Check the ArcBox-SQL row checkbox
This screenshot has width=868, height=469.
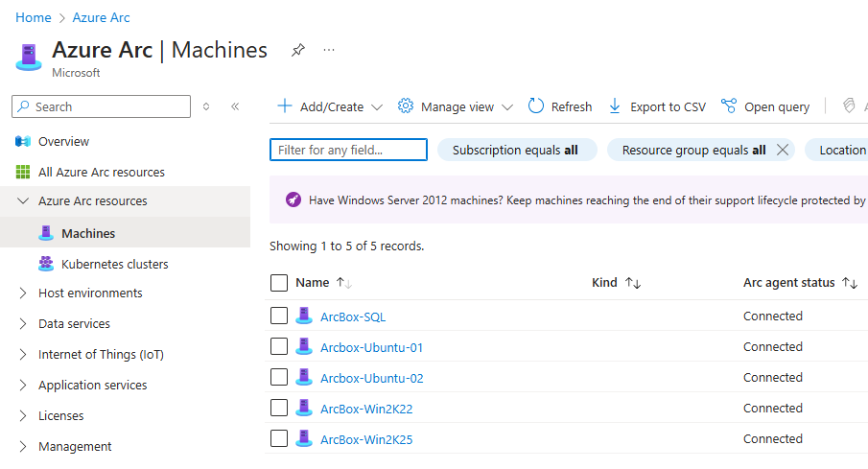point(279,316)
